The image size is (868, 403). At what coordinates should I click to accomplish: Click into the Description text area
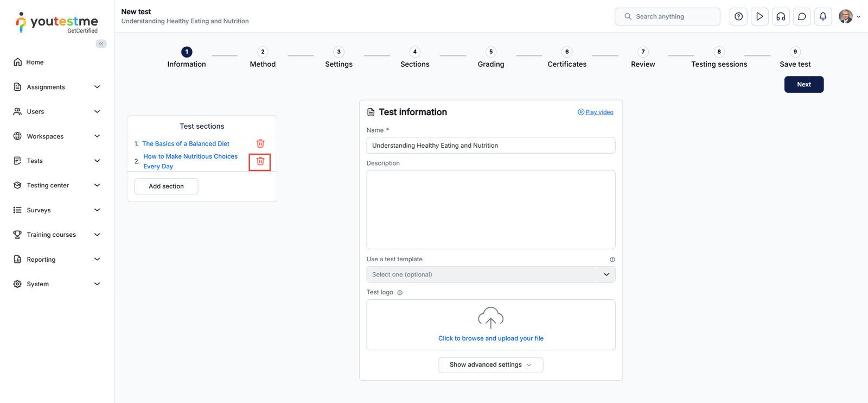coord(490,209)
